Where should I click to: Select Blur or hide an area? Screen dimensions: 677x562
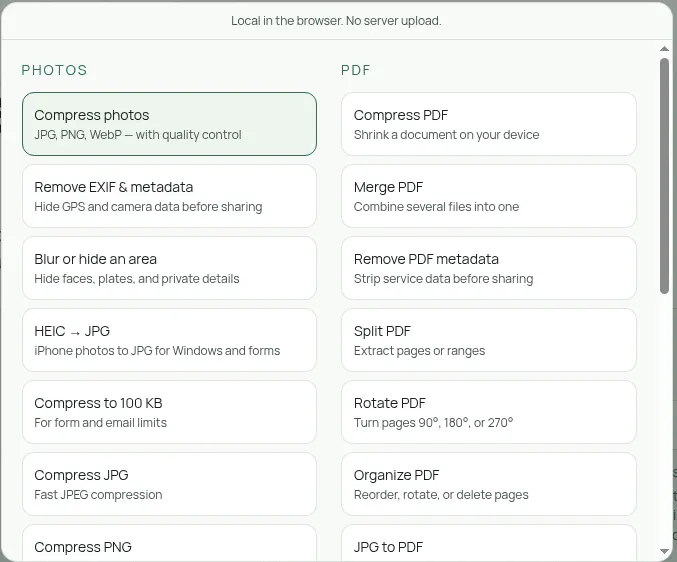pyautogui.click(x=169, y=268)
